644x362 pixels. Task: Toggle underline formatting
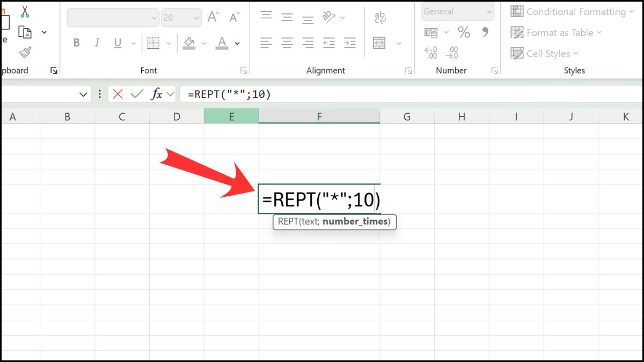pyautogui.click(x=117, y=43)
